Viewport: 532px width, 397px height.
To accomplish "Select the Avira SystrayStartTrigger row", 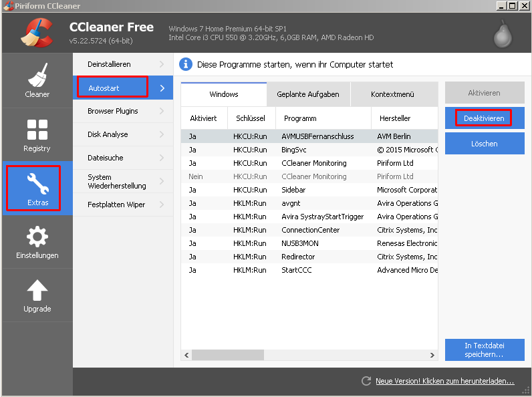I will tap(309, 217).
